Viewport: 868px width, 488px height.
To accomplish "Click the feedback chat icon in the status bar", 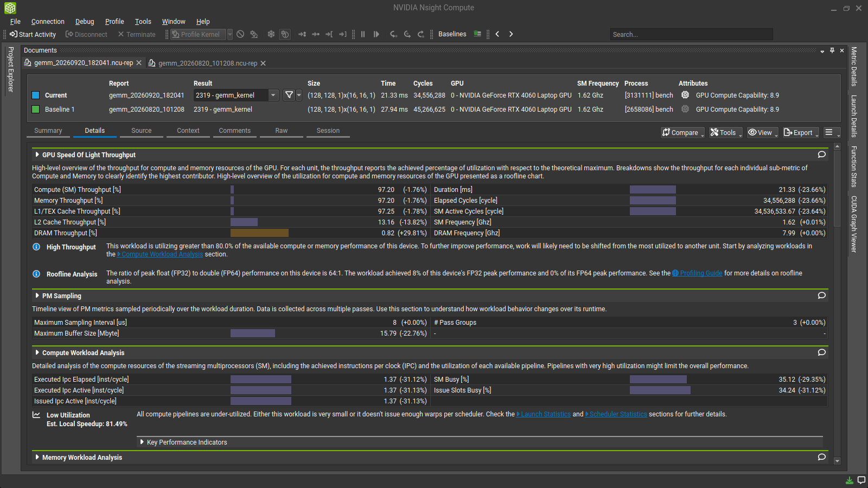I will [861, 480].
